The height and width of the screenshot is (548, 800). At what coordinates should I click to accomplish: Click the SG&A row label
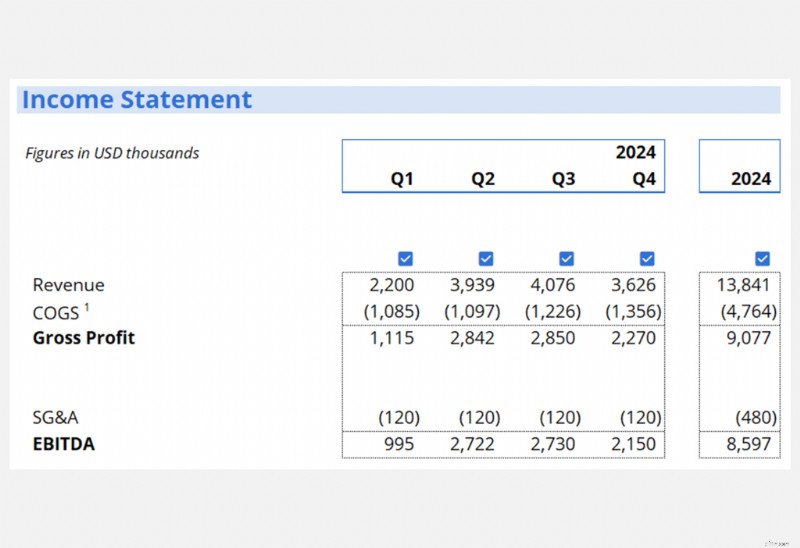[55, 417]
